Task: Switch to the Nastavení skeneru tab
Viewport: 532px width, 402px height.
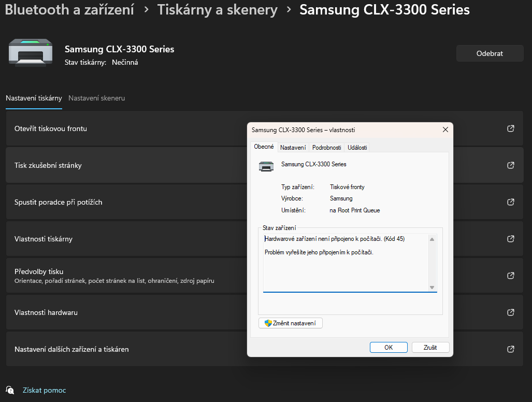Action: 96,98
